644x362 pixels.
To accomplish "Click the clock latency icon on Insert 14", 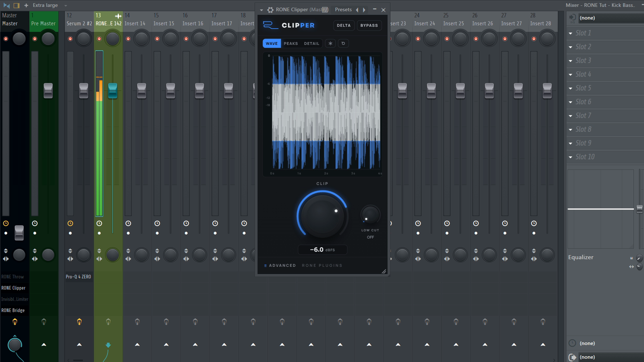I will (128, 223).
